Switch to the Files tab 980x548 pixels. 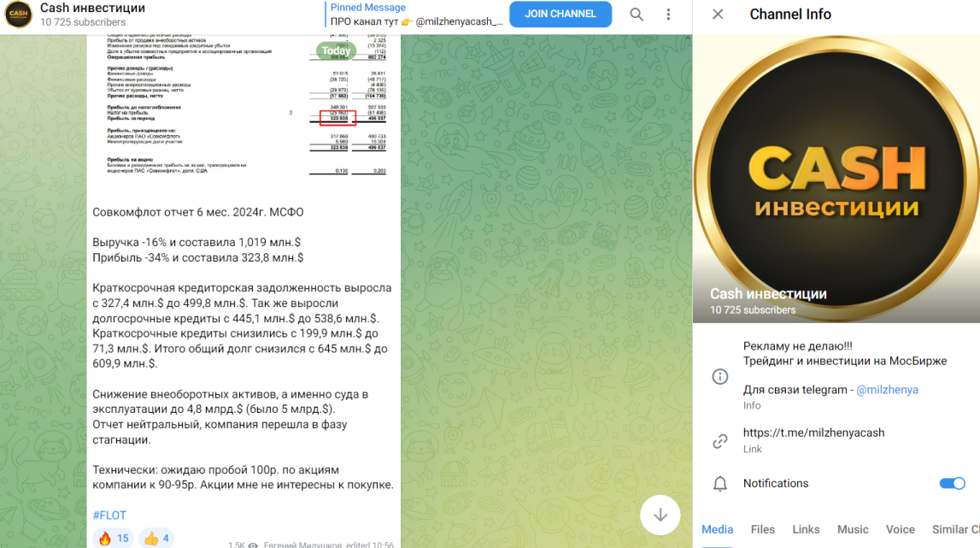pyautogui.click(x=762, y=529)
